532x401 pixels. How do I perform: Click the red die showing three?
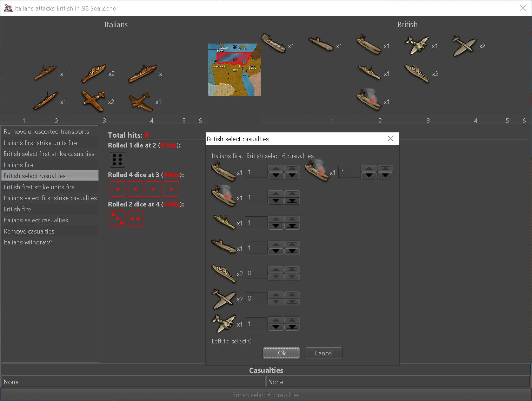tap(117, 218)
